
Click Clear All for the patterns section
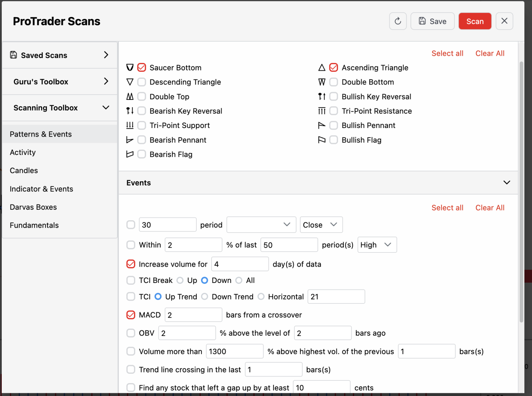489,53
